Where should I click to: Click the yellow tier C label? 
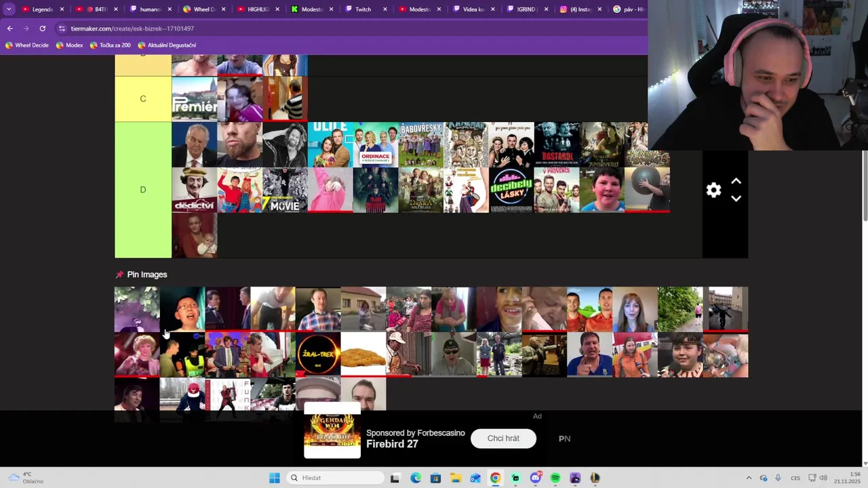[x=143, y=99]
